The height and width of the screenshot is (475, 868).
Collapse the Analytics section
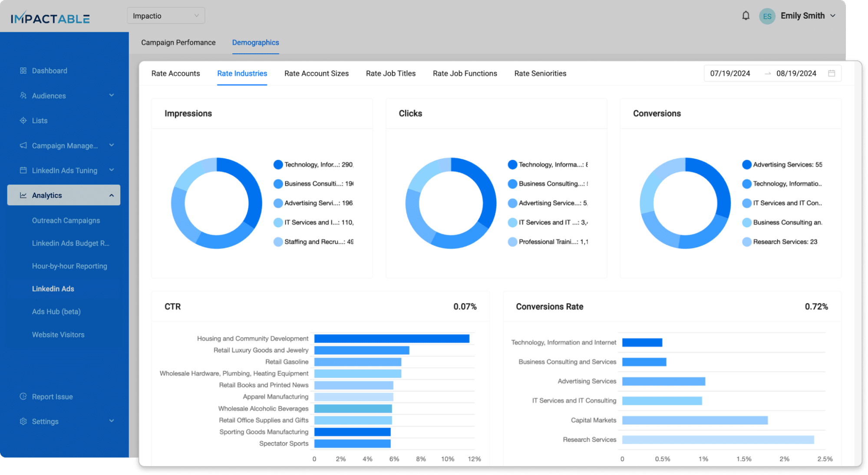point(112,195)
